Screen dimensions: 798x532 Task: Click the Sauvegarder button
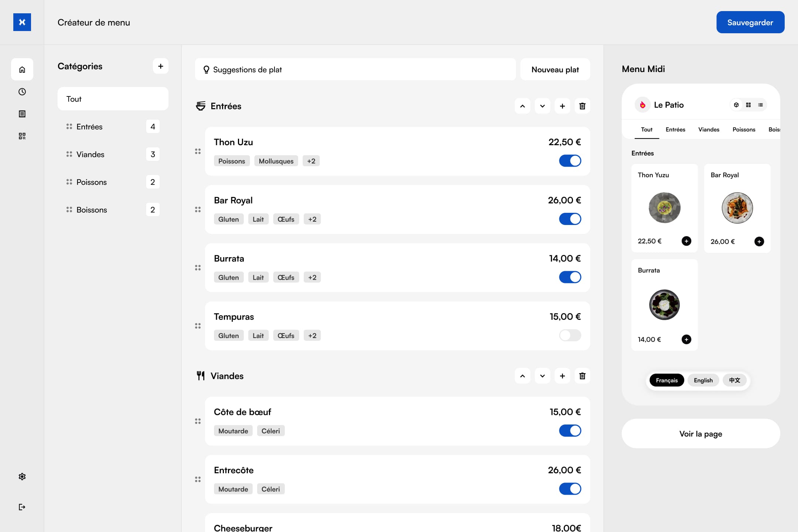tap(750, 22)
